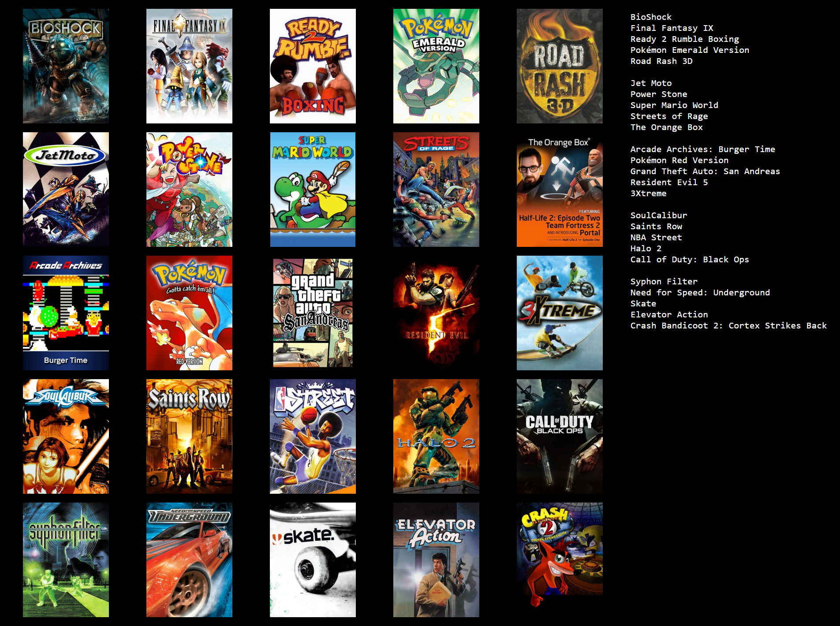Open the Streets of Rage cover
Screen dimensions: 840x626
point(436,190)
